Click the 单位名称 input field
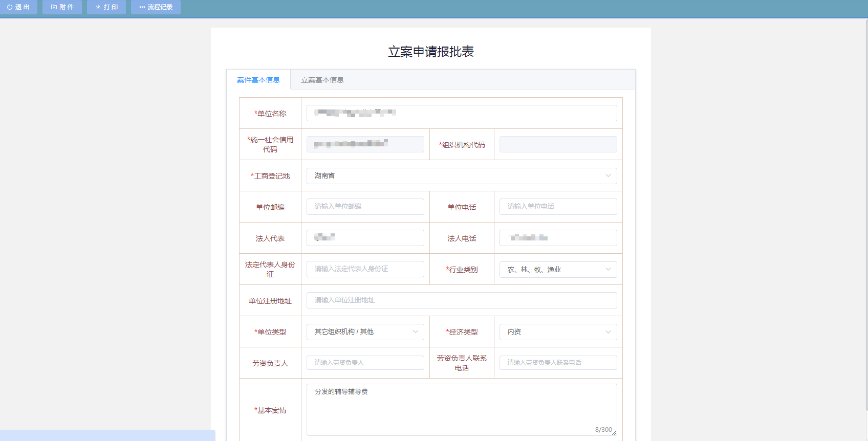The height and width of the screenshot is (441, 868). [462, 113]
